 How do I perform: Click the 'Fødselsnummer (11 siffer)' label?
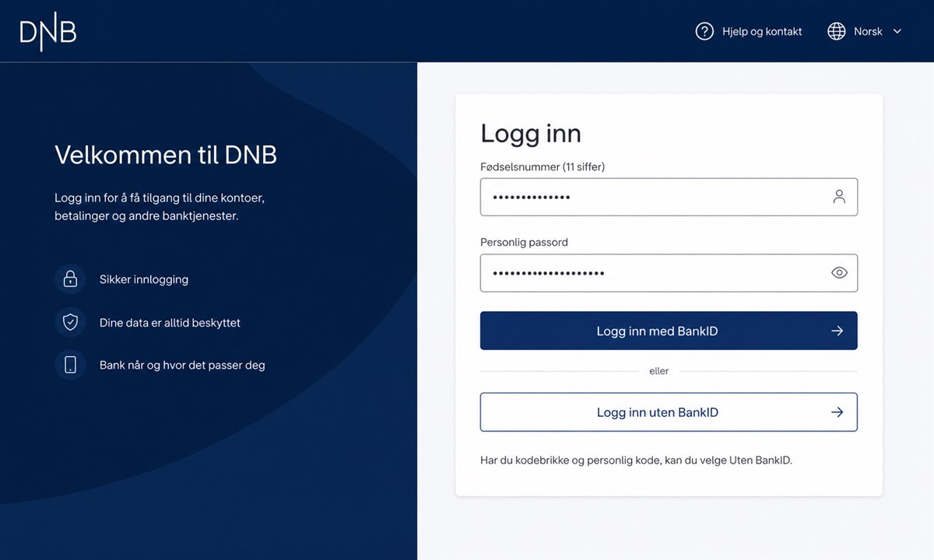[x=542, y=166]
